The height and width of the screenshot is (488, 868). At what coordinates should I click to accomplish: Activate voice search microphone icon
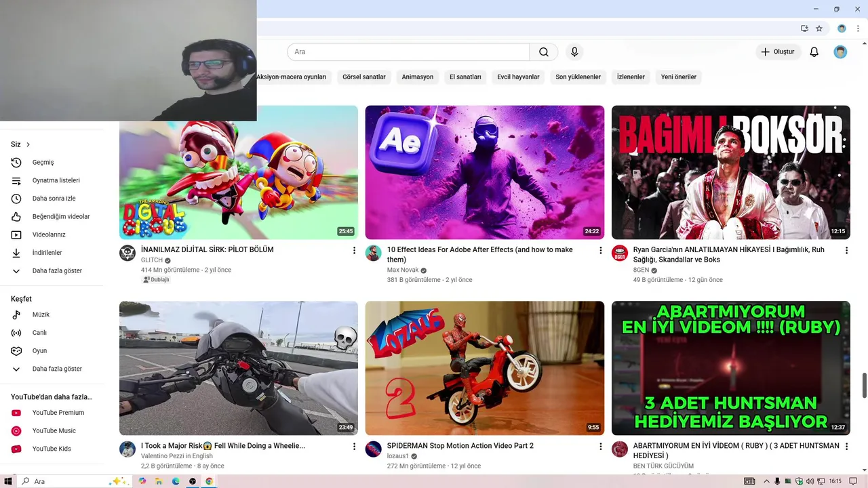click(574, 52)
